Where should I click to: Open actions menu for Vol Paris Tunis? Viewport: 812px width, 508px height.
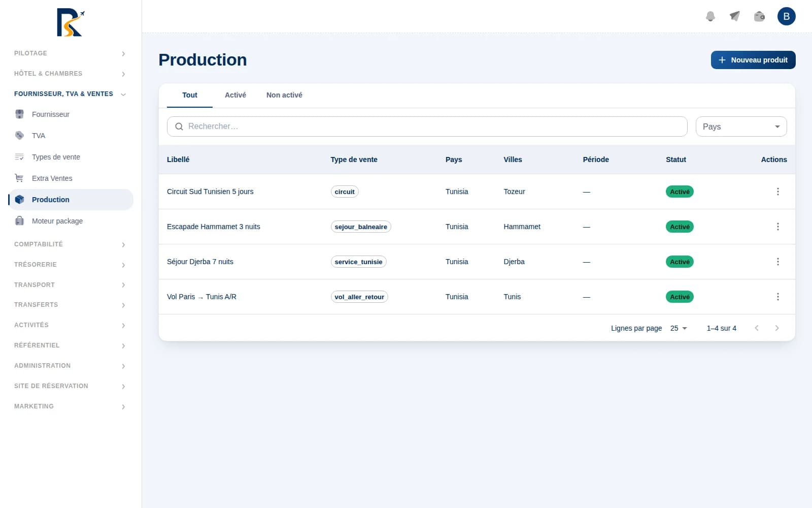click(x=777, y=297)
